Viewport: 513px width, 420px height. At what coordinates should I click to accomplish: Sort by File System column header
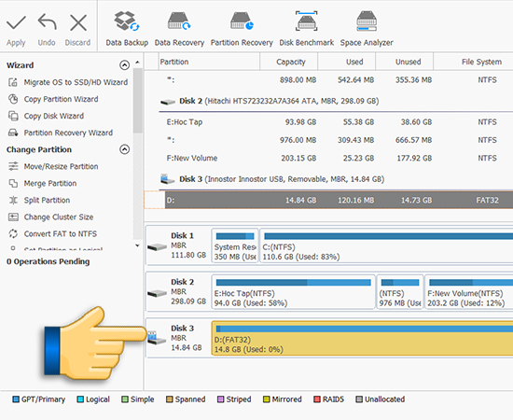coord(474,62)
